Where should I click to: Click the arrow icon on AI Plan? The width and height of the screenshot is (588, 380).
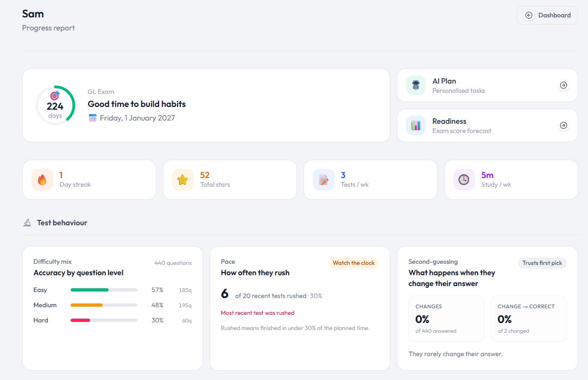[563, 85]
